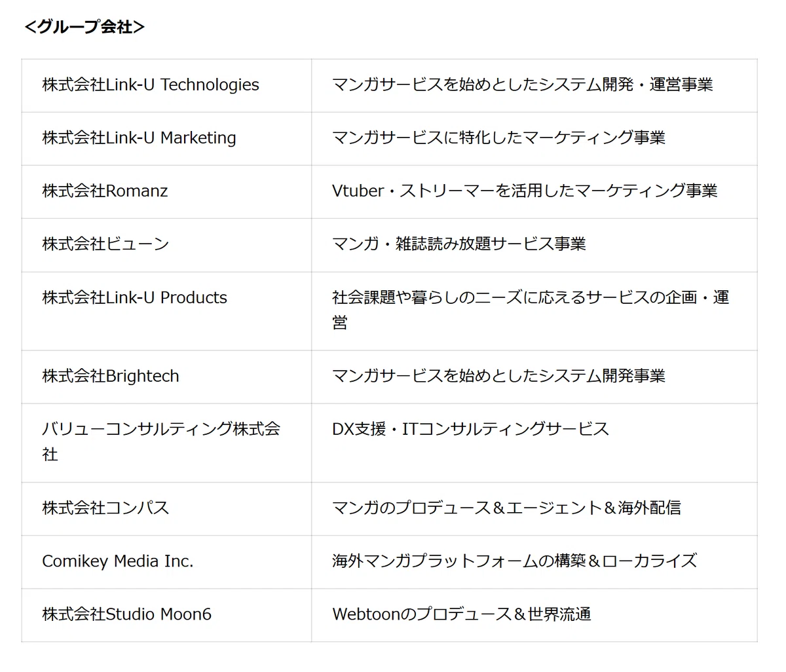Viewport: 786px width, 672px height.
Task: Select the DX支援・ITコンサルティングサービス description
Action: click(470, 429)
